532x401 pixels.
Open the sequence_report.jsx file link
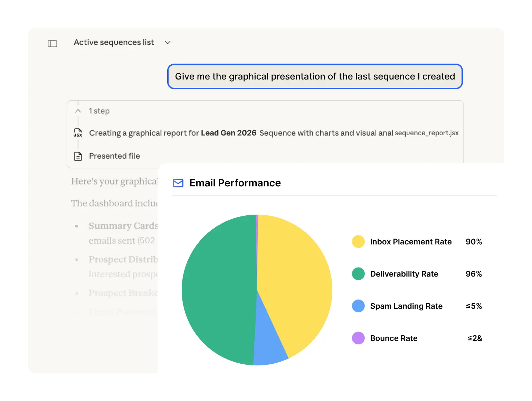[427, 133]
